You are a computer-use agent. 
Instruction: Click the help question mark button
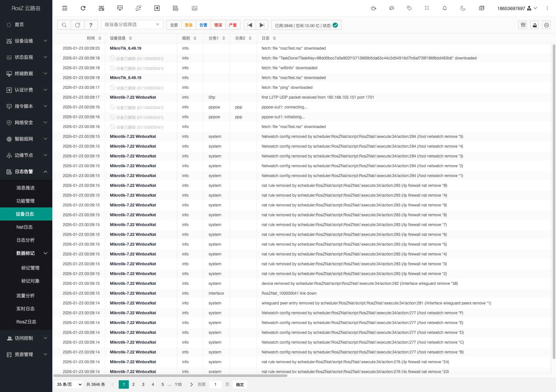91,25
